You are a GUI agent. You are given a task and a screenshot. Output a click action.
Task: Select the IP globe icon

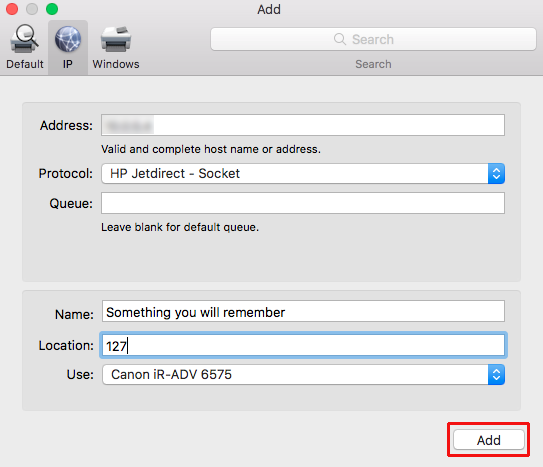(x=68, y=39)
